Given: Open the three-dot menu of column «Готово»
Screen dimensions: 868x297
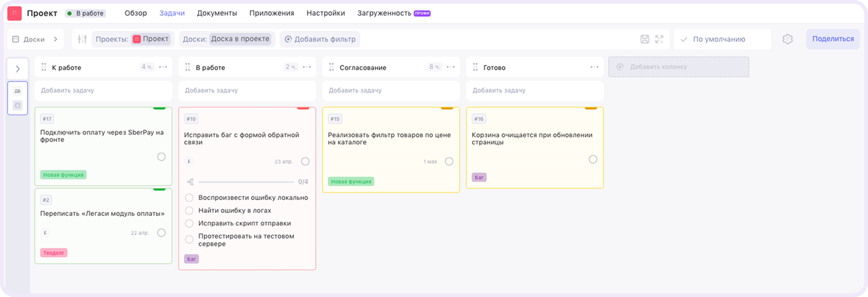Looking at the screenshot, I should [x=594, y=67].
